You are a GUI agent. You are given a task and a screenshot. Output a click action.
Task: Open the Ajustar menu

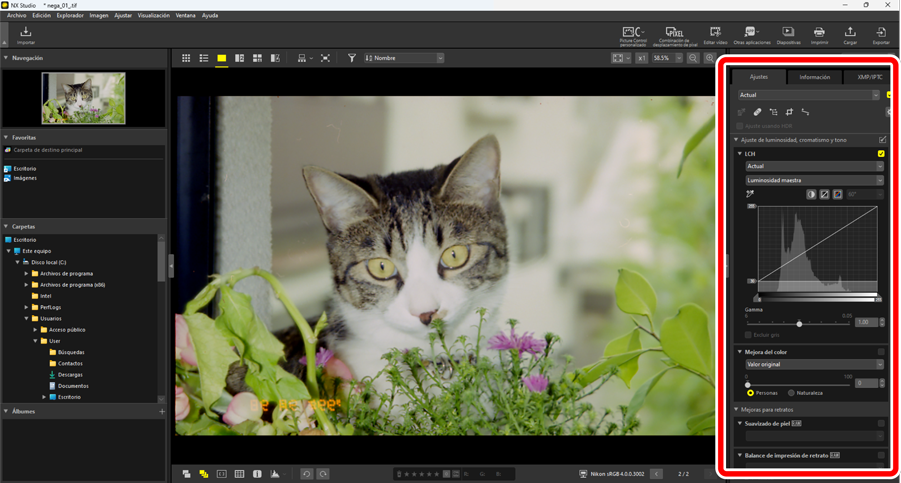[122, 16]
